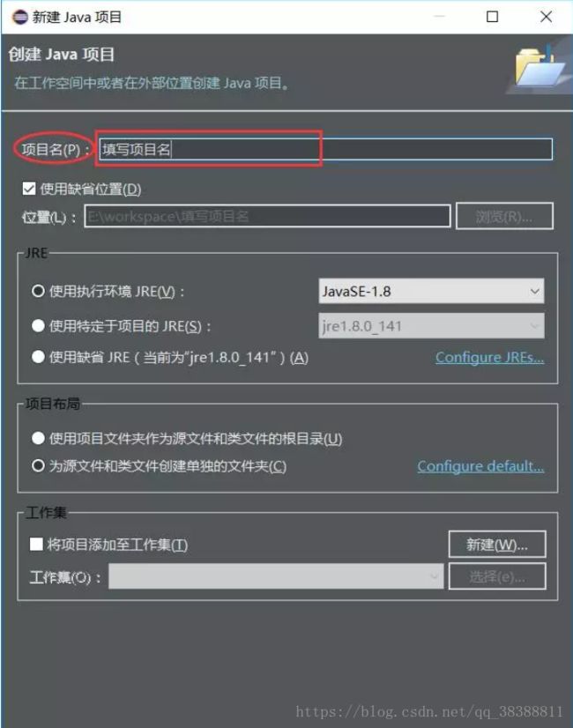The height and width of the screenshot is (728, 573).
Task: Select 使用特定于项目的 JRE option
Action: coord(38,326)
